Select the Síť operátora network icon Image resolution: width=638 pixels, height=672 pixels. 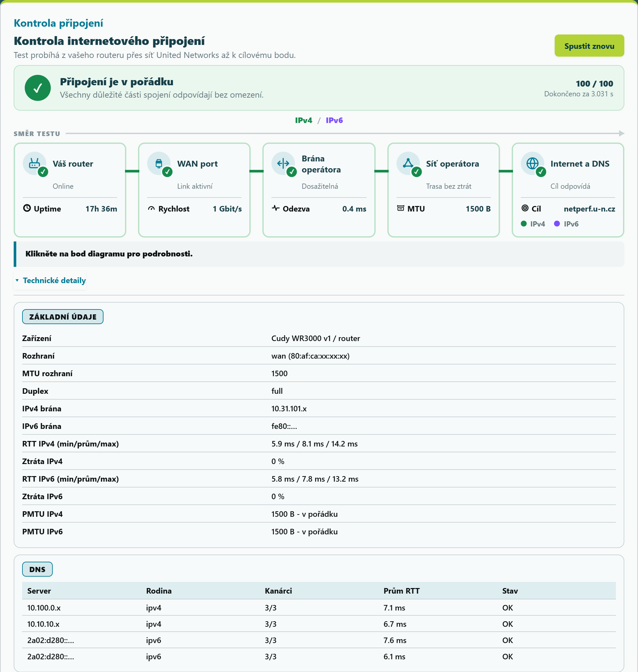(408, 163)
